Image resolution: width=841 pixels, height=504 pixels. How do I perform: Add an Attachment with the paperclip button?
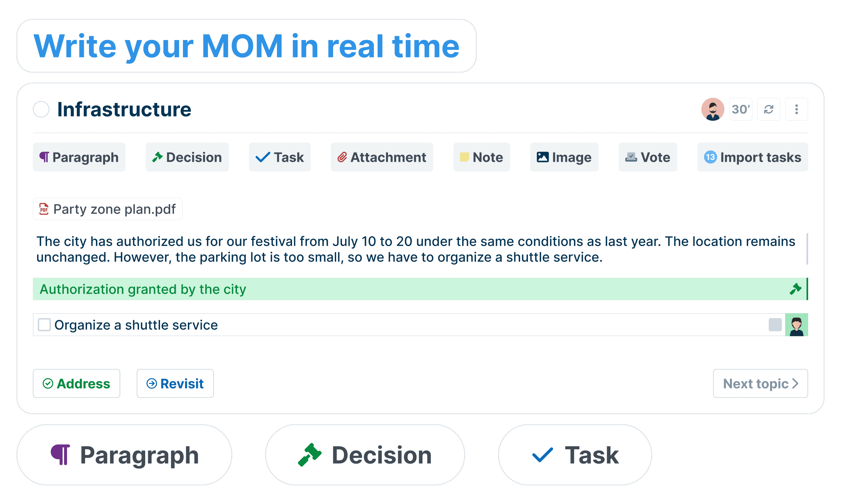[x=382, y=157]
